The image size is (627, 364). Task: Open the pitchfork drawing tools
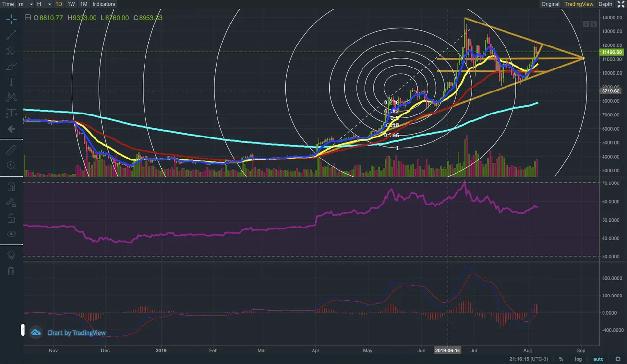(11, 50)
